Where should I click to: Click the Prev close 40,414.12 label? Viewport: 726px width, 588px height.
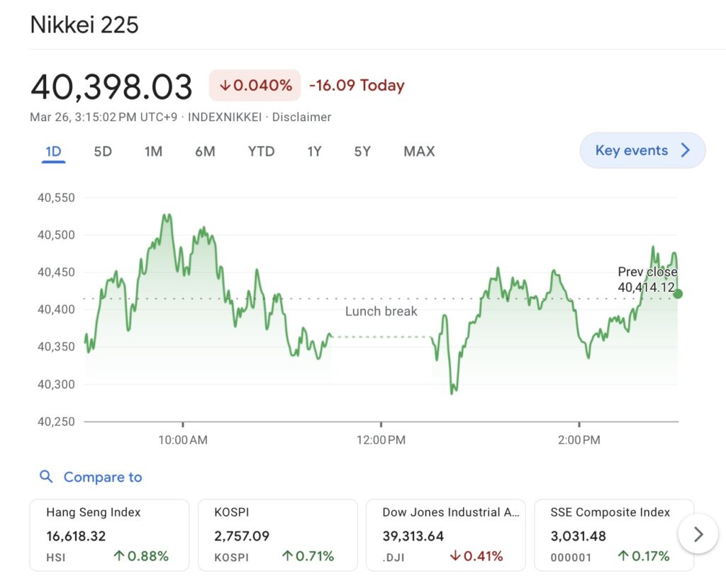click(647, 279)
